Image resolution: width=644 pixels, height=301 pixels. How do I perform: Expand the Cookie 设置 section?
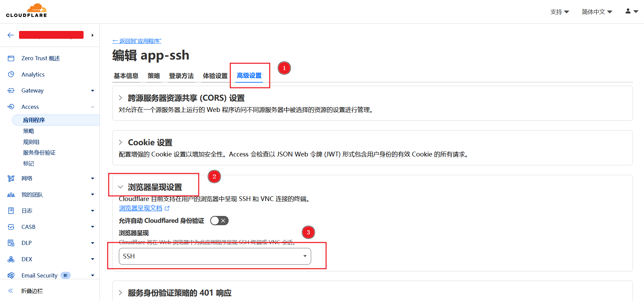120,143
